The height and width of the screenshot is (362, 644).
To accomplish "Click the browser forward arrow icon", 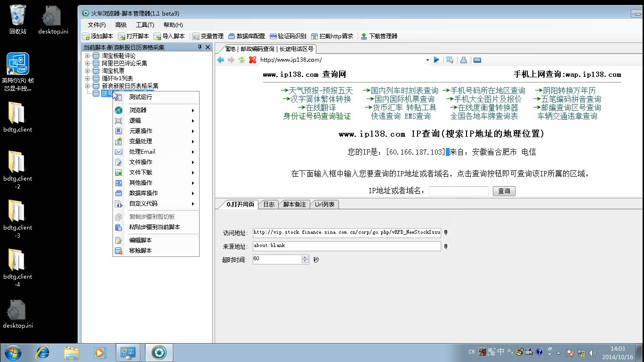I will [x=231, y=60].
